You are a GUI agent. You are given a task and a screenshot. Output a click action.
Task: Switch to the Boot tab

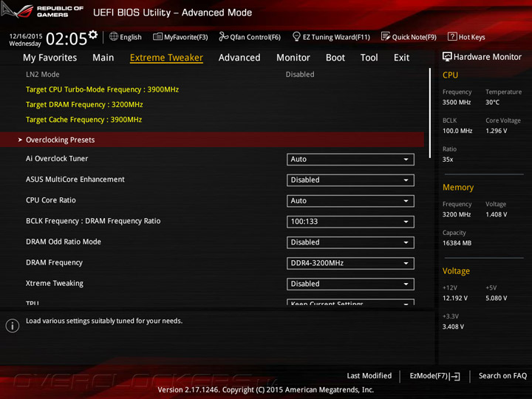tap(335, 58)
